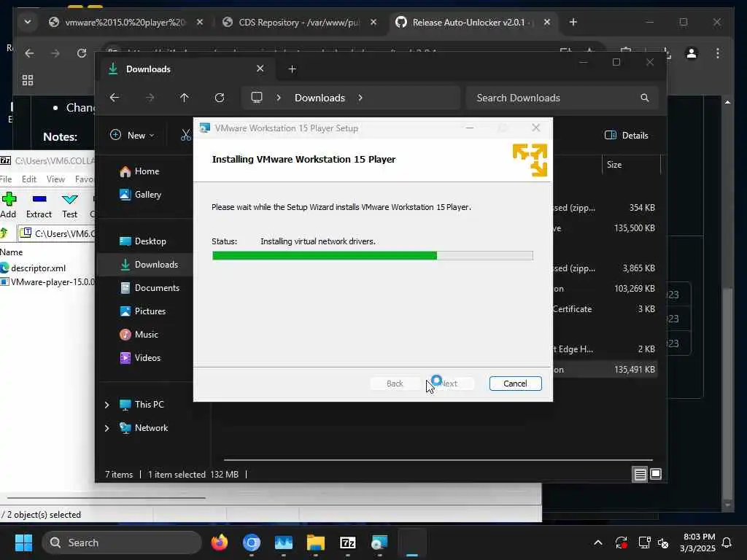Switch to the vmware 15.0 player browser tab
Viewport: 747px width, 560px height.
pos(125,23)
